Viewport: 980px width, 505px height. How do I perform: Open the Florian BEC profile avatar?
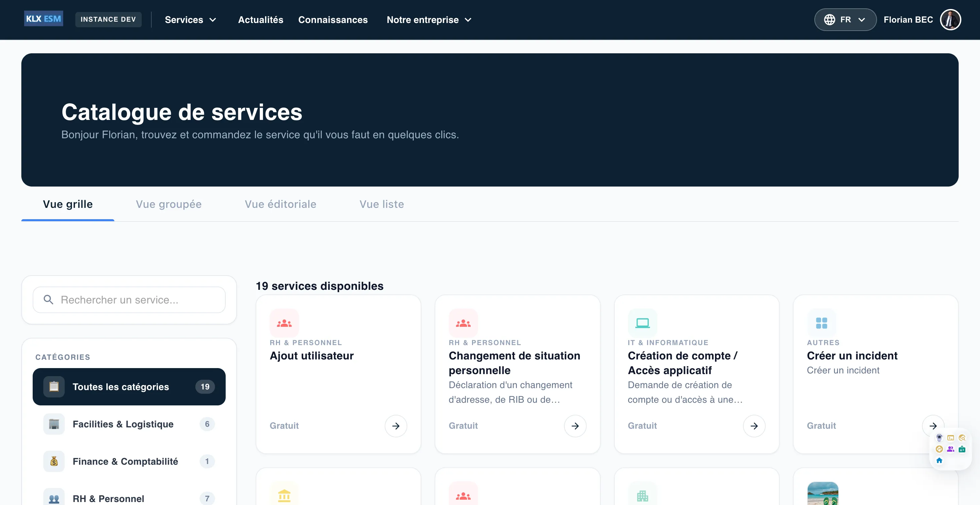950,19
